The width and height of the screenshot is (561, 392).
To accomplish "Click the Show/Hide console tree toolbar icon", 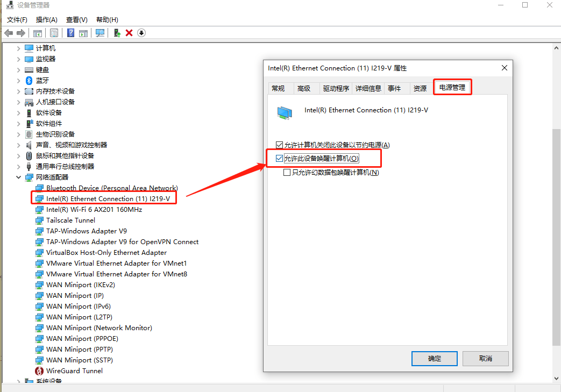I will point(38,33).
